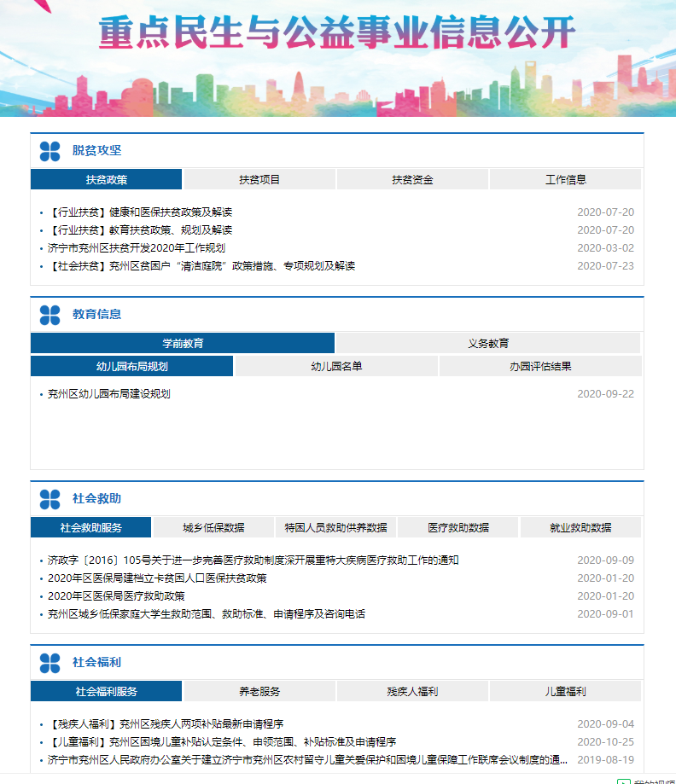Click the clover icon beside 社会救助

click(x=50, y=499)
